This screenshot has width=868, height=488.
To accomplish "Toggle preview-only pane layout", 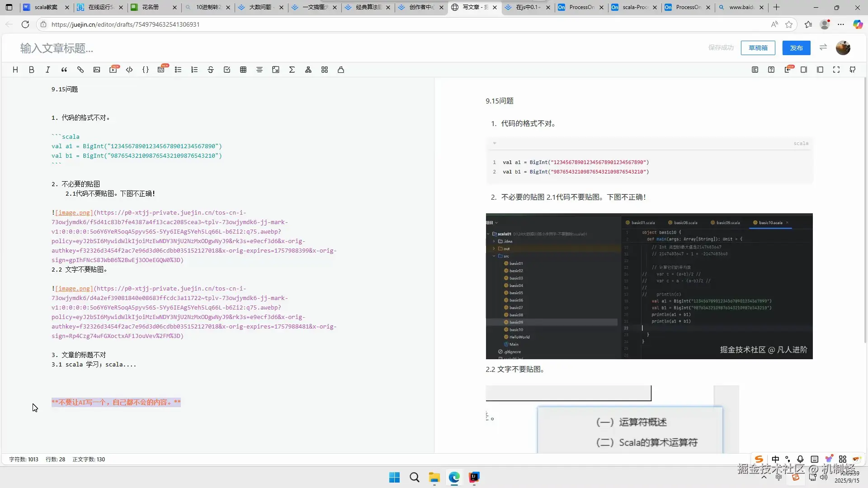I will (x=820, y=70).
